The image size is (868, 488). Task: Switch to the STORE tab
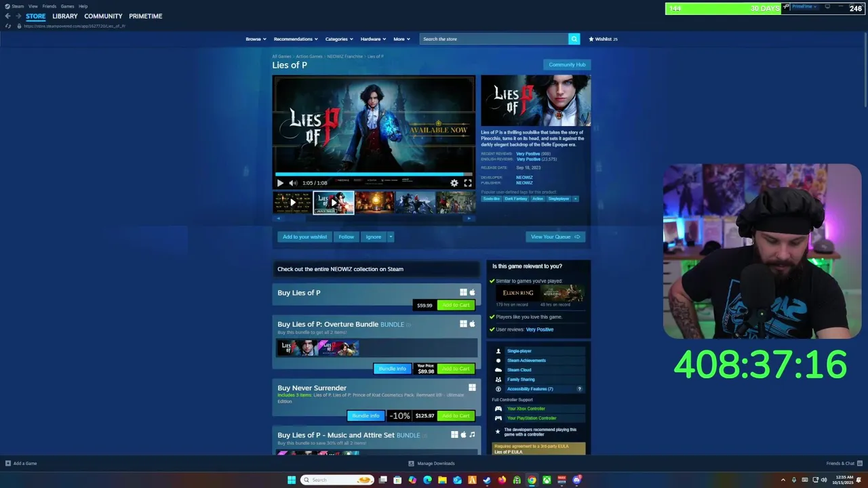click(36, 16)
